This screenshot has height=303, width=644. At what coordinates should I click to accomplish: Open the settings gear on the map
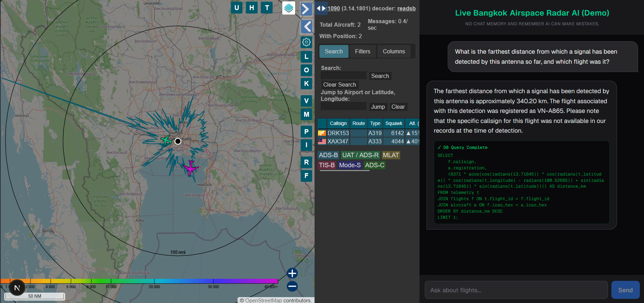tap(306, 42)
